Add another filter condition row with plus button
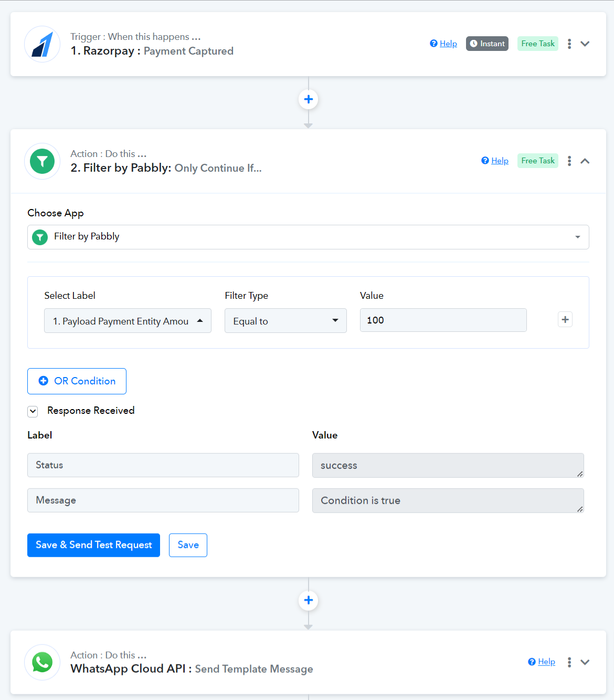The height and width of the screenshot is (700, 614). pos(565,319)
